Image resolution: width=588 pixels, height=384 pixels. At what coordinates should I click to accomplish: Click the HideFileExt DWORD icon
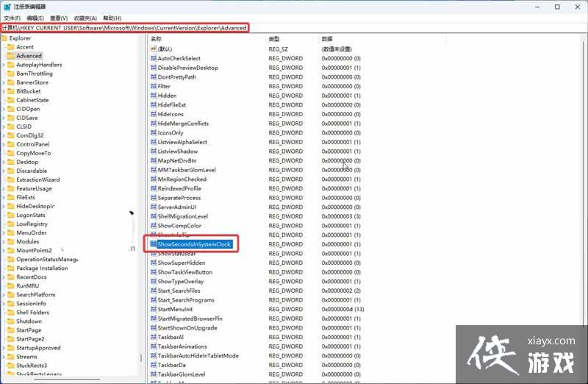click(154, 104)
